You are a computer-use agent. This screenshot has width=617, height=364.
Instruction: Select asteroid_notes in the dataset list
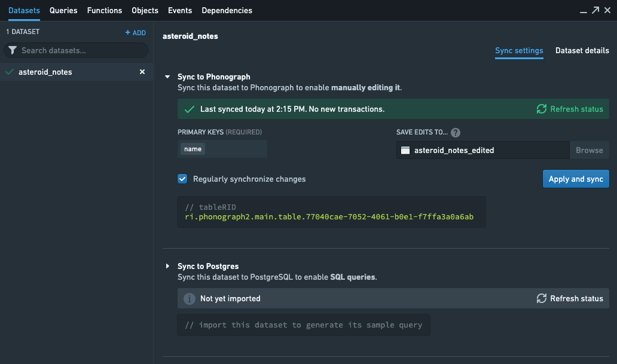(77, 72)
